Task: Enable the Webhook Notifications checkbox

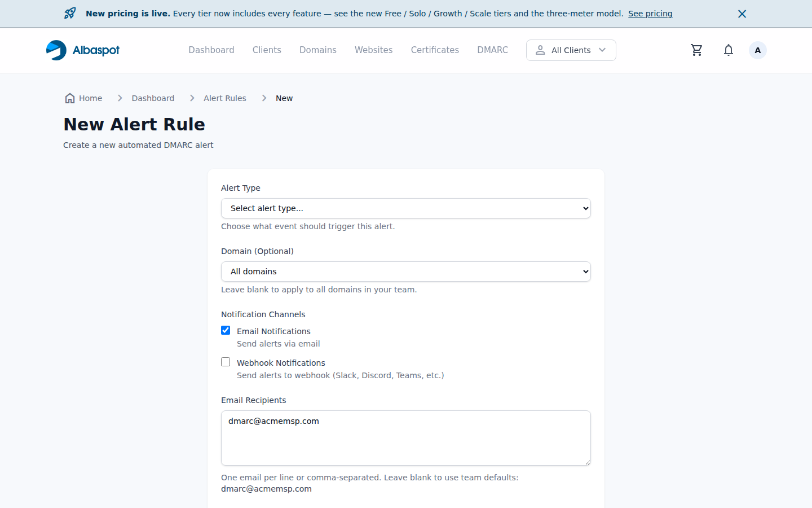Action: click(x=226, y=362)
